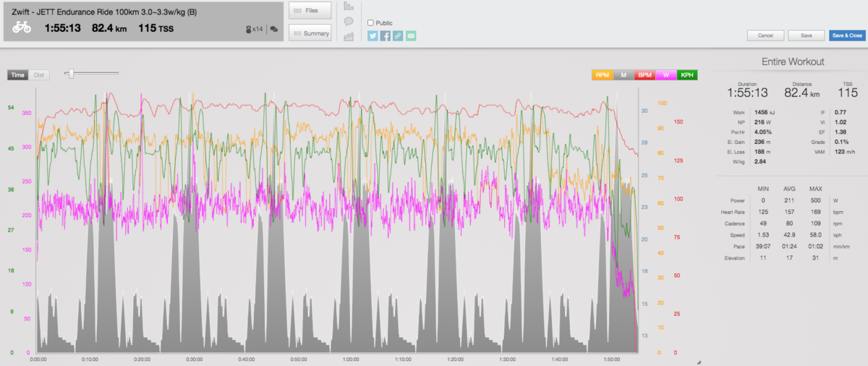Share workout on Facebook
The height and width of the screenshot is (366, 868).
(x=386, y=35)
